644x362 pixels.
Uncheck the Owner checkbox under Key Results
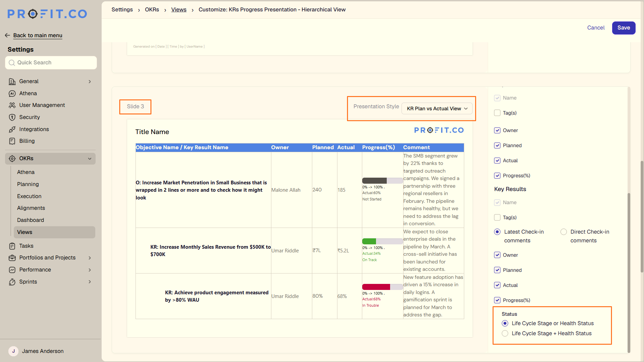pyautogui.click(x=497, y=255)
